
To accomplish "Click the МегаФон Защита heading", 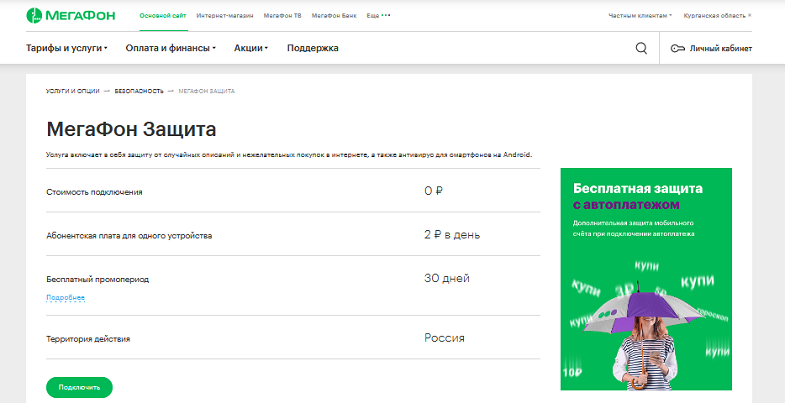I will point(131,129).
